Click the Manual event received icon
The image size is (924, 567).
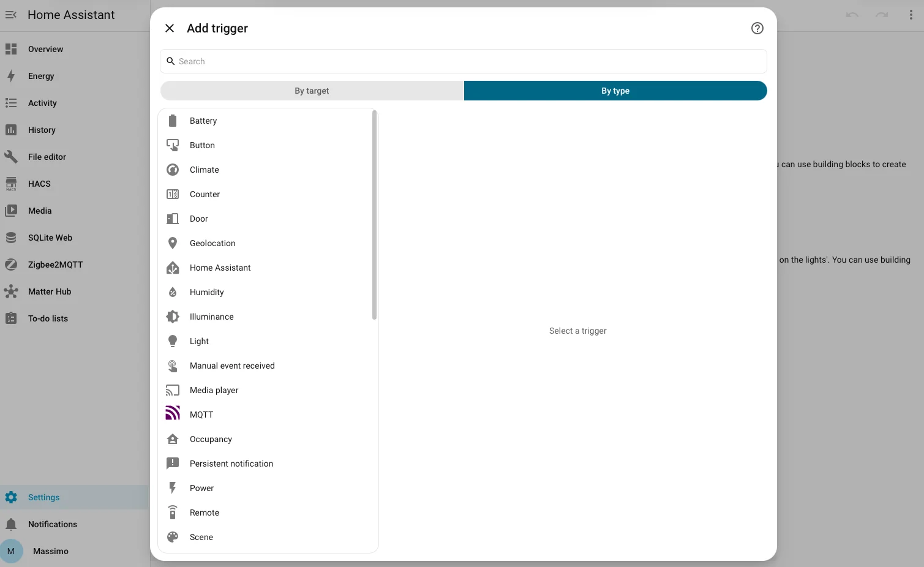pyautogui.click(x=173, y=366)
